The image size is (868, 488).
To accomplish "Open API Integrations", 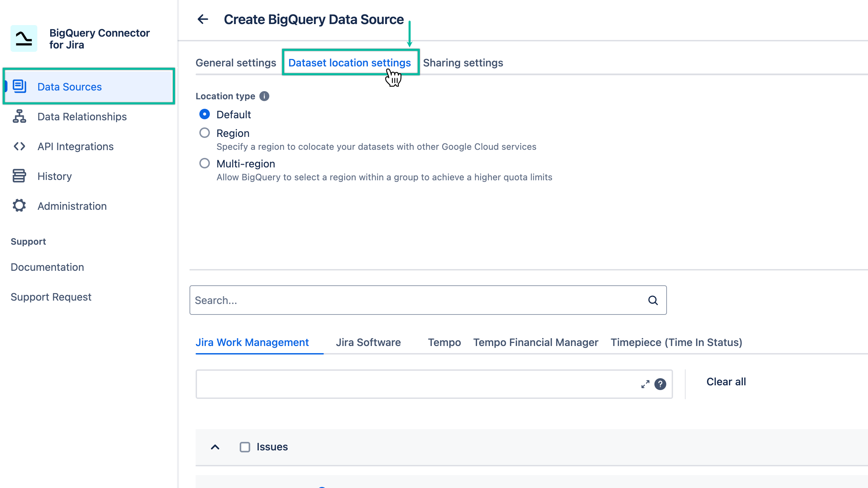I will (75, 146).
